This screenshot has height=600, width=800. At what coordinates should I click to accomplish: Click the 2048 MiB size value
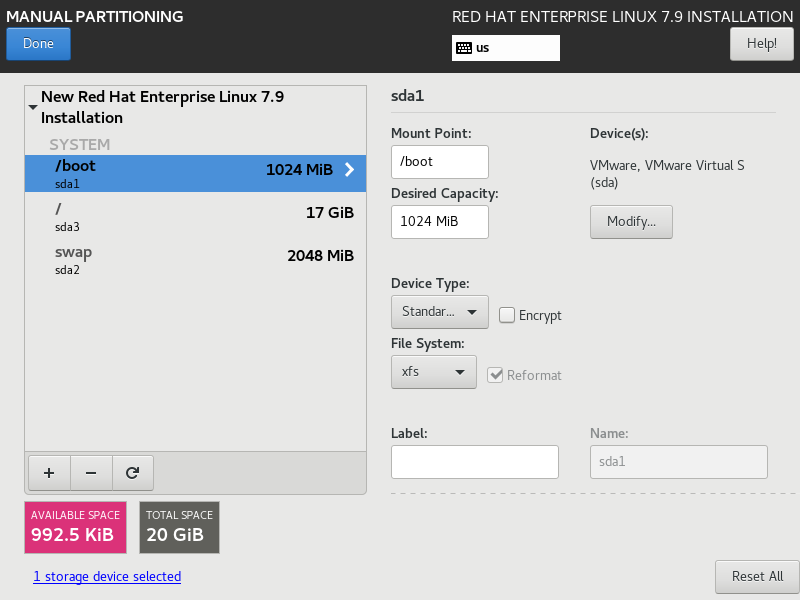pos(320,256)
